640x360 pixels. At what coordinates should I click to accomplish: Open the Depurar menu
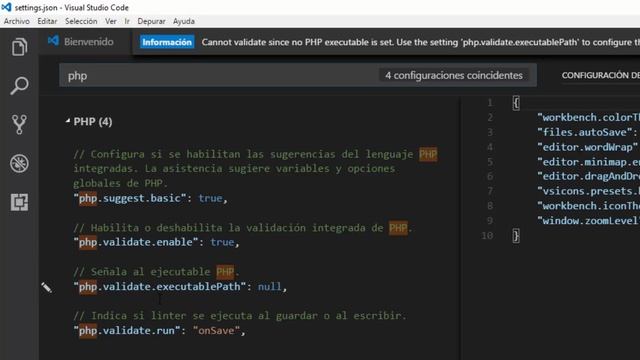pos(151,21)
